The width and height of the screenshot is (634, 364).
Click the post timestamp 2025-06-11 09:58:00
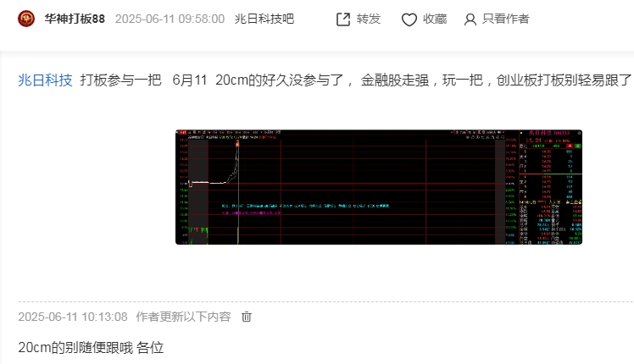pos(170,19)
